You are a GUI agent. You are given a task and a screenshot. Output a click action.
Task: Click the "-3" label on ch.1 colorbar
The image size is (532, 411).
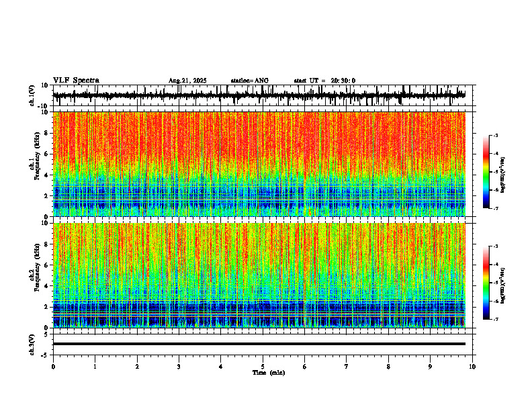[495, 136]
